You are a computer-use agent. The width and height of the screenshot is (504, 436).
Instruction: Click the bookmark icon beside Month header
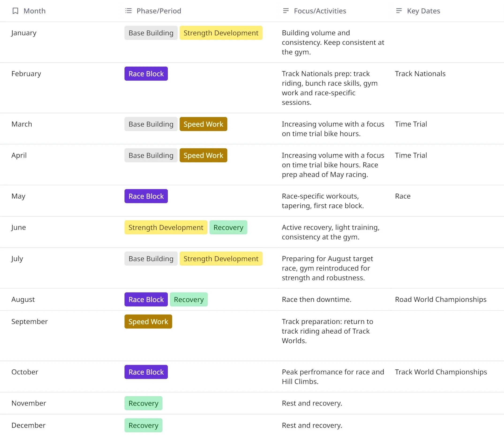point(15,11)
